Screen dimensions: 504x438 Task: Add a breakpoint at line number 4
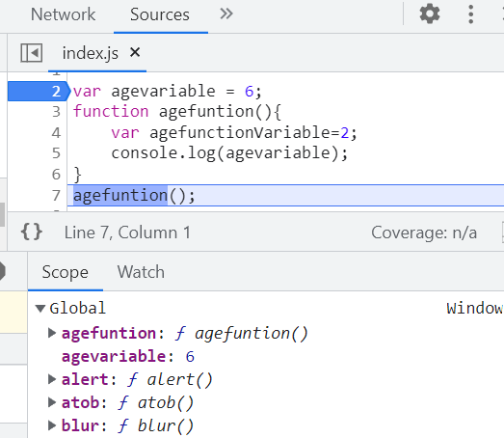tap(56, 132)
